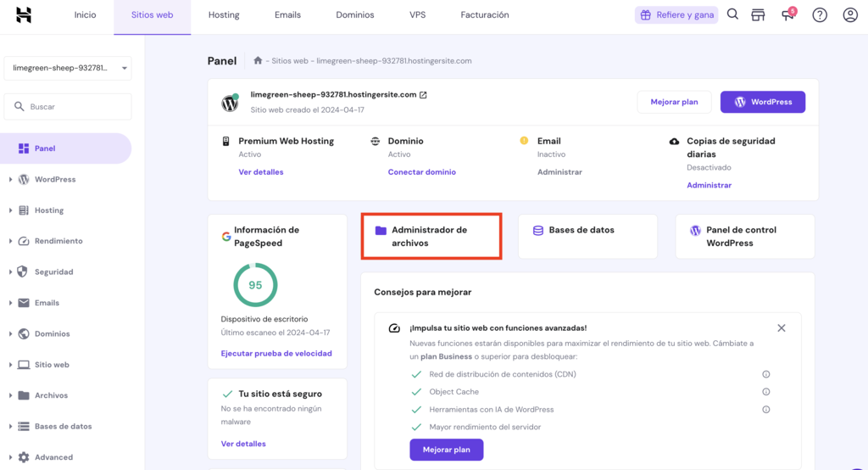This screenshot has width=868, height=470.
Task: Click the PageSpeed score 95 circle
Action: [x=255, y=285]
